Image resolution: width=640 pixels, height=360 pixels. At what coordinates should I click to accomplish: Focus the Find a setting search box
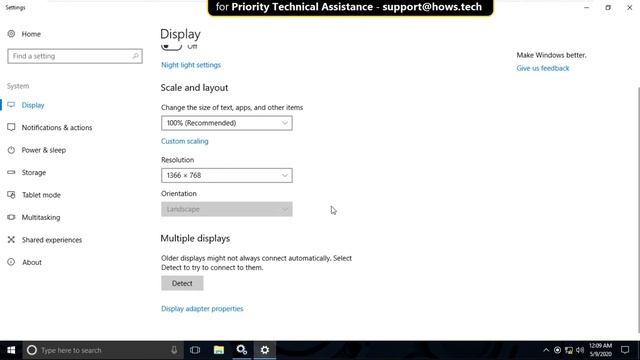pos(75,56)
